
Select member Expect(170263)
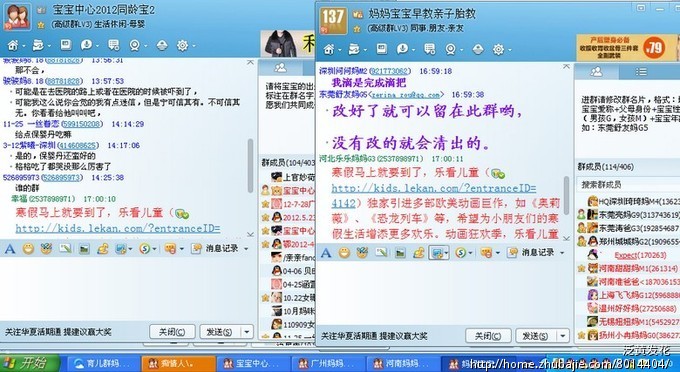(x=634, y=255)
